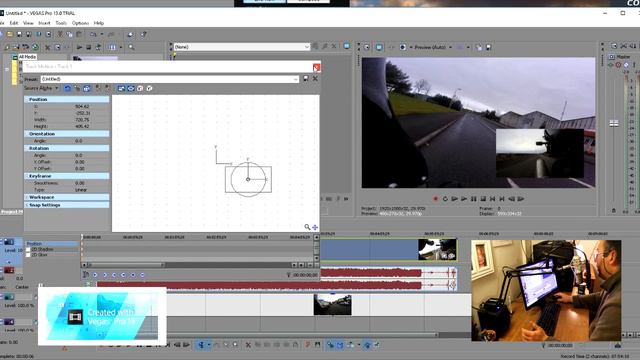Open the (None) preset dropdown
Viewport: 640px width, 360px height.
coord(242,47)
